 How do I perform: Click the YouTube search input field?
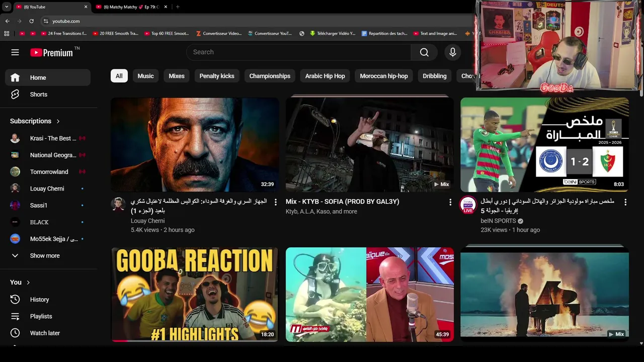pos(299,52)
